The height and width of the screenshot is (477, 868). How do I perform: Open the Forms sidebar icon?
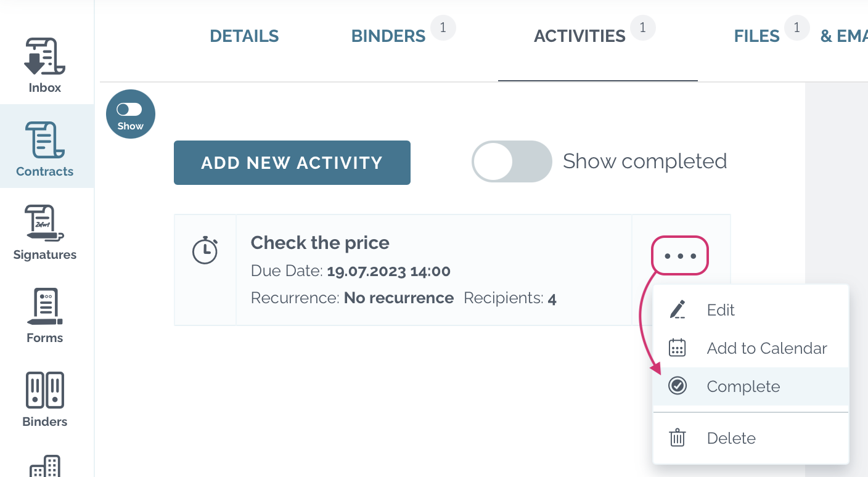pos(45,316)
